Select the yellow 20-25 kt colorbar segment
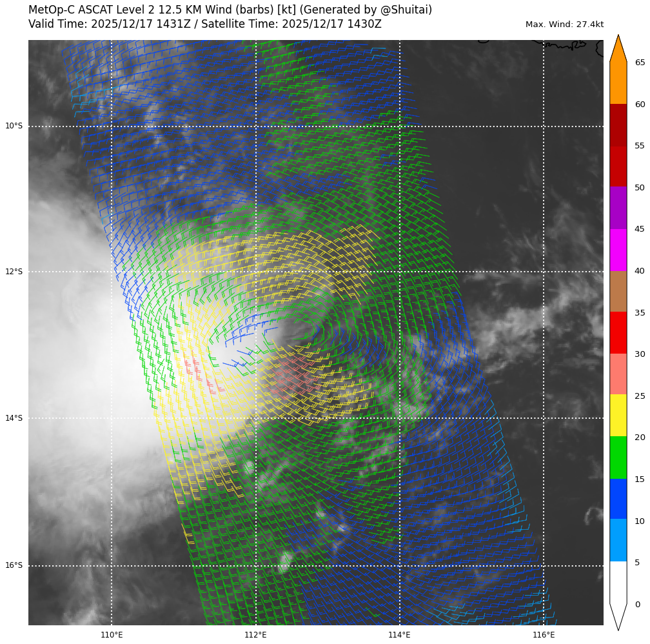The height and width of the screenshot is (644, 650). click(618, 415)
